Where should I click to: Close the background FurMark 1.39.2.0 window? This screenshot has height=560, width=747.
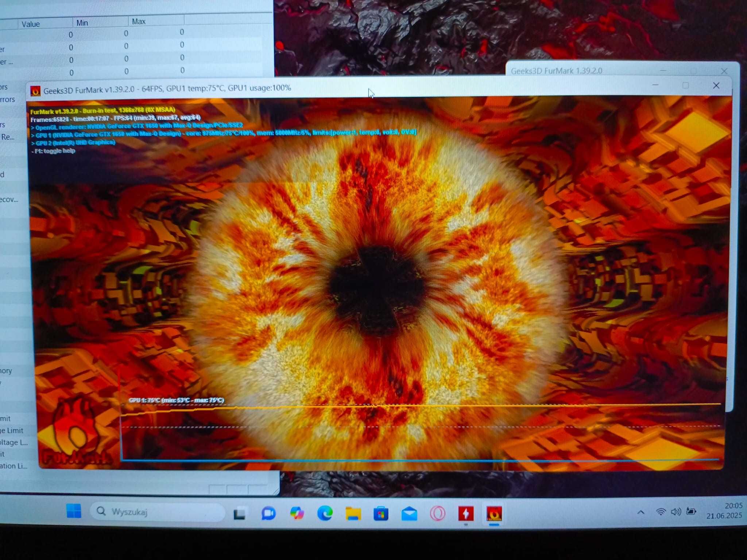pyautogui.click(x=724, y=71)
